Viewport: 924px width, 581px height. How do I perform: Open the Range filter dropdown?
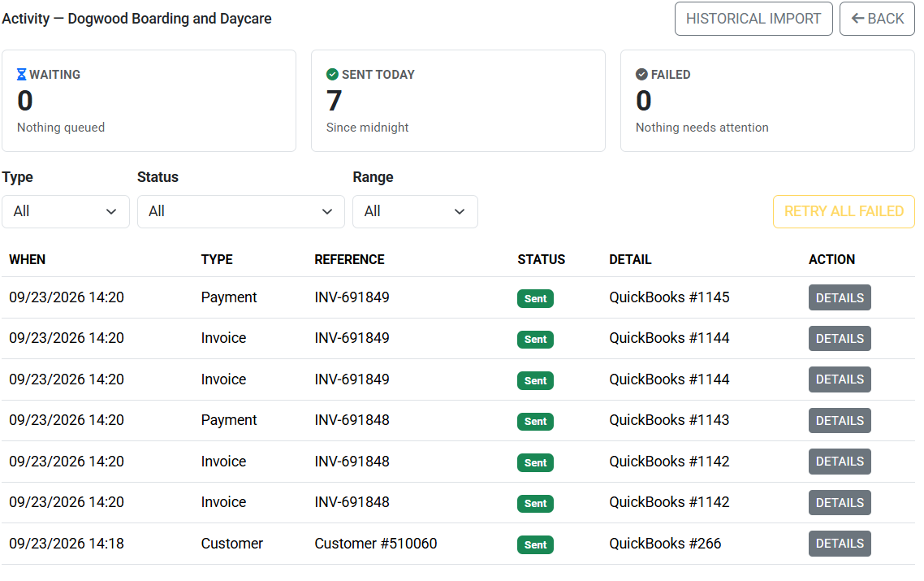pos(416,212)
